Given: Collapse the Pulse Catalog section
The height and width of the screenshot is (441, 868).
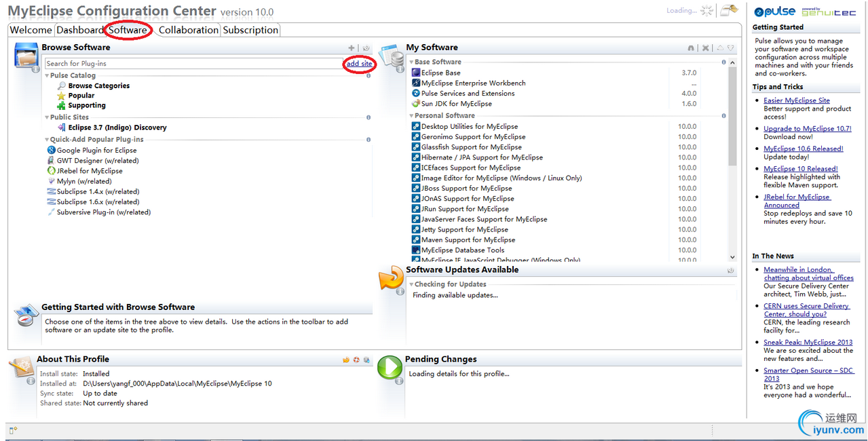Looking at the screenshot, I should point(48,76).
